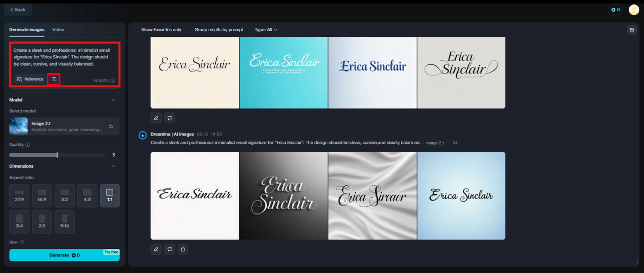Adjust the Quality slider handle
The height and width of the screenshot is (273, 644).
(x=57, y=155)
